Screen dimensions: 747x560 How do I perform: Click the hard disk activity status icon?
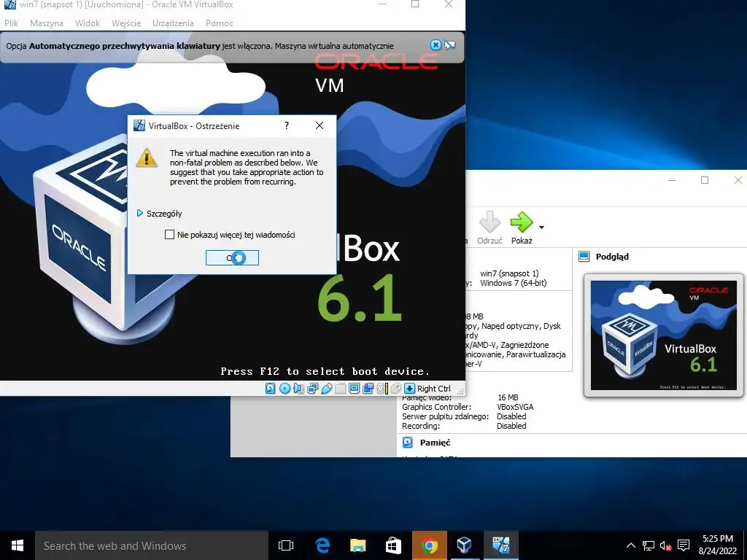(270, 389)
